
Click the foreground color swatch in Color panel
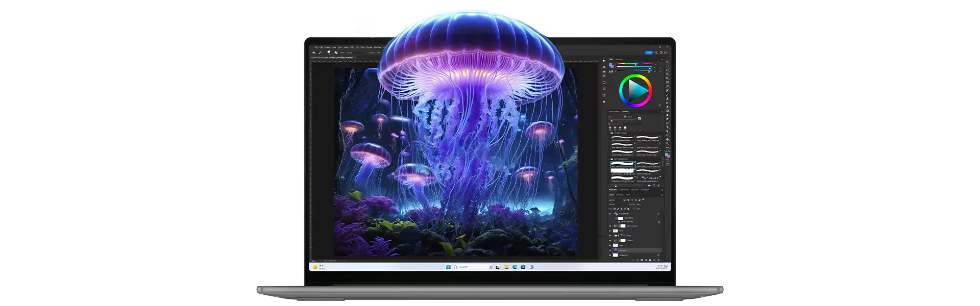point(610,65)
